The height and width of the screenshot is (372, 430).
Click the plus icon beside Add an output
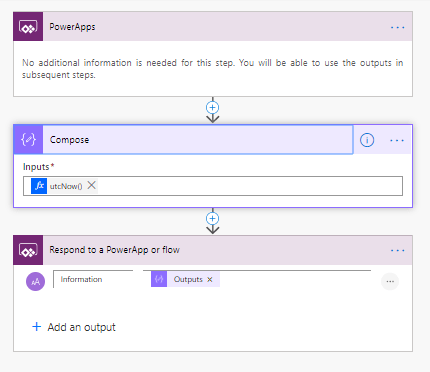coord(36,327)
